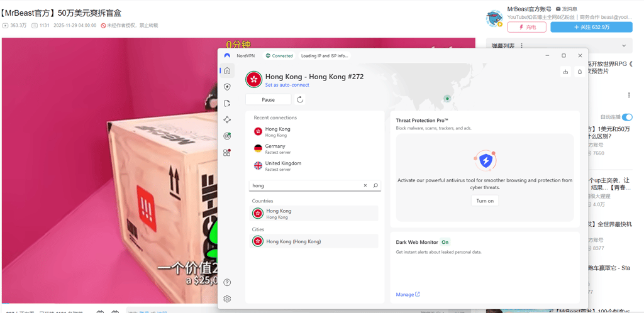Viewport: 644px width, 313px height.
Task: Click the MrBeast官方账号 channel name
Action: [530, 9]
